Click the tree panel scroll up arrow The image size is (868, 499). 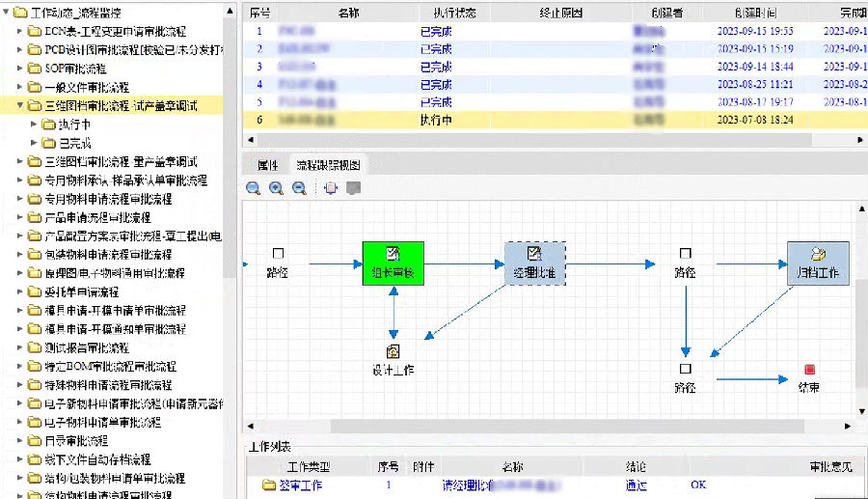(x=230, y=11)
